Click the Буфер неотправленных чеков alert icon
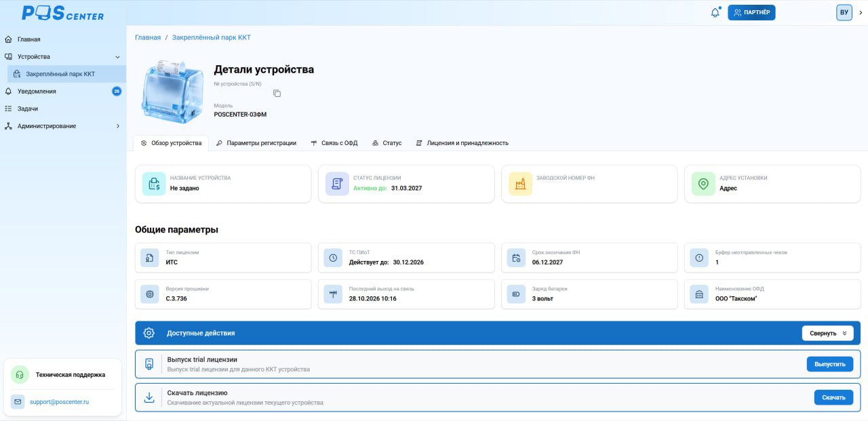Viewport: 868px width, 421px height. [x=699, y=258]
